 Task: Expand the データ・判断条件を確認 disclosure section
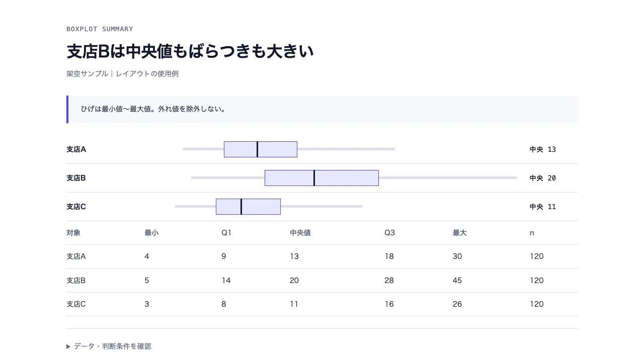click(109, 346)
